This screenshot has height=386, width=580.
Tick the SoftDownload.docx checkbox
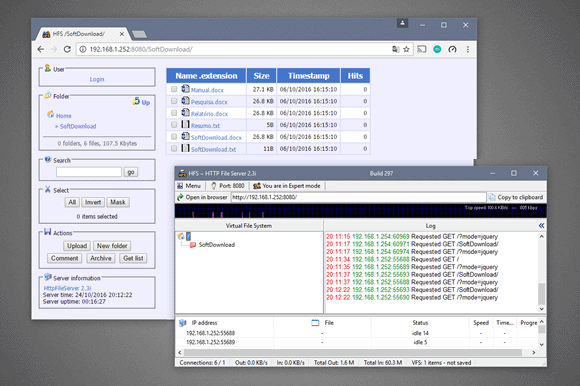(174, 136)
